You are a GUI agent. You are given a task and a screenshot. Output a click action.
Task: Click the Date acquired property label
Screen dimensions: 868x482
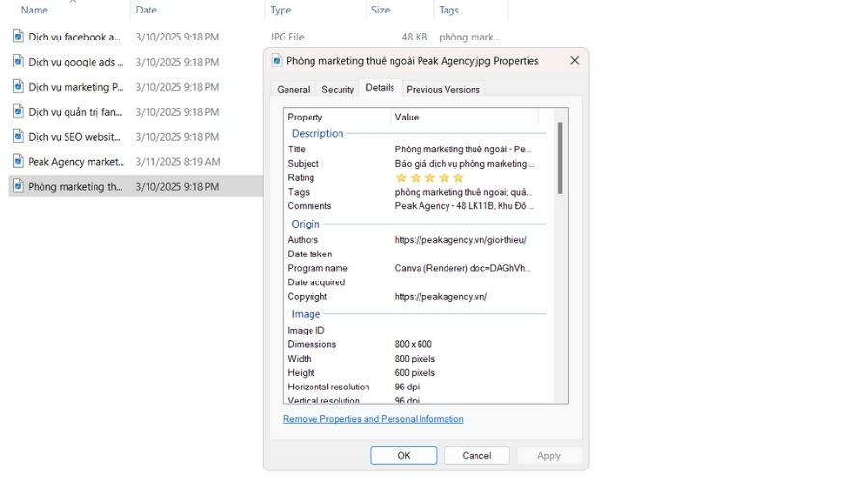point(316,282)
